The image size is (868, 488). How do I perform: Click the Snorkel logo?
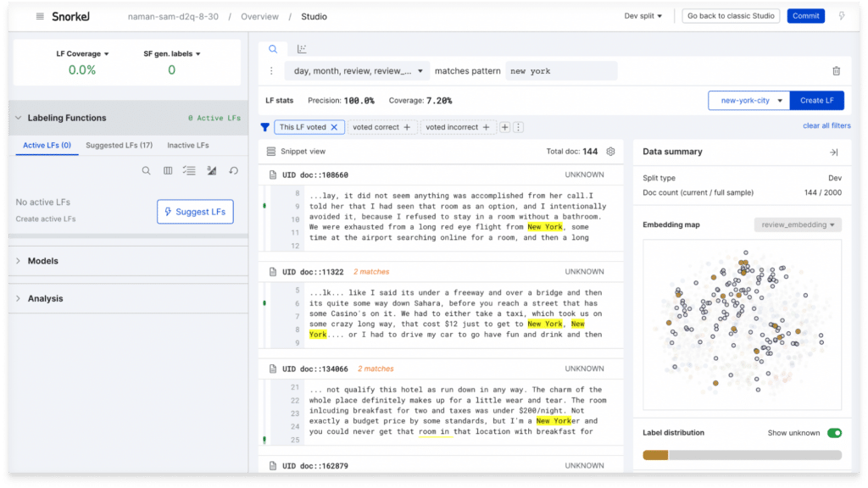pyautogui.click(x=71, y=17)
